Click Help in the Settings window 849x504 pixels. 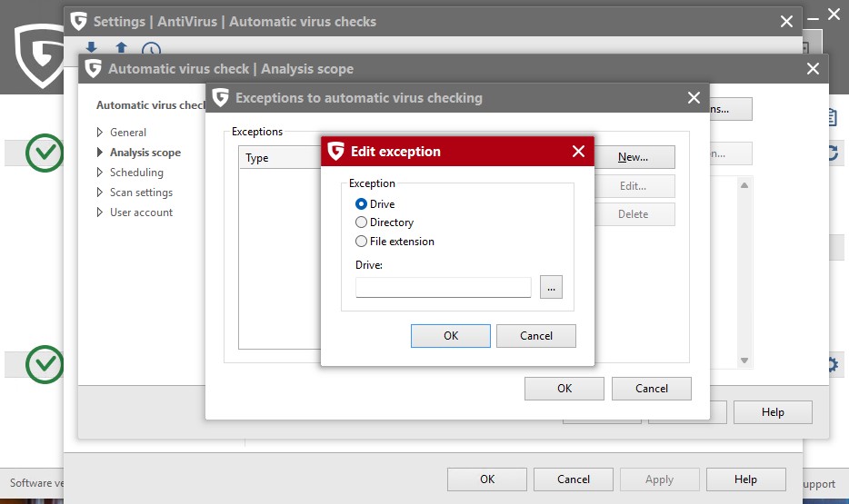pos(745,479)
